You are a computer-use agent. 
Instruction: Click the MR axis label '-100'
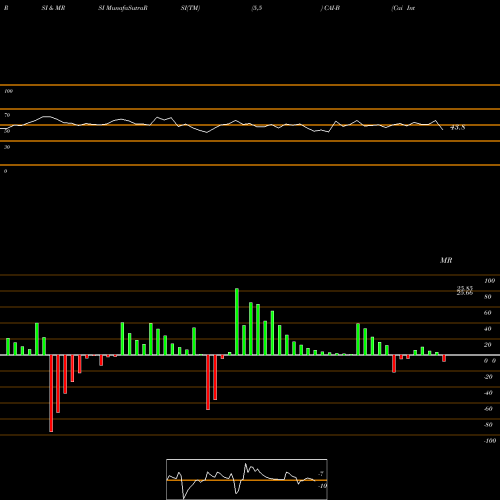point(490,441)
